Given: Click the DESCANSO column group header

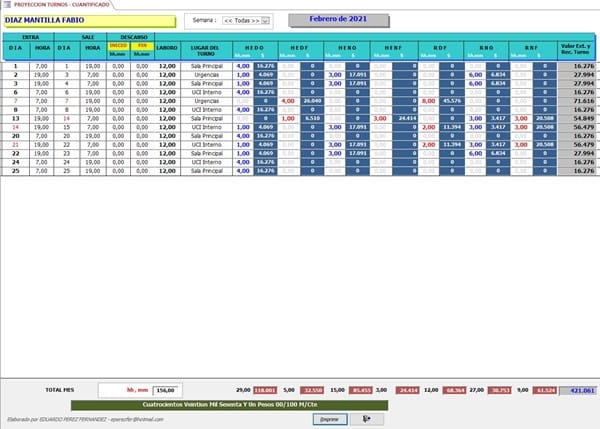Looking at the screenshot, I should (134, 37).
